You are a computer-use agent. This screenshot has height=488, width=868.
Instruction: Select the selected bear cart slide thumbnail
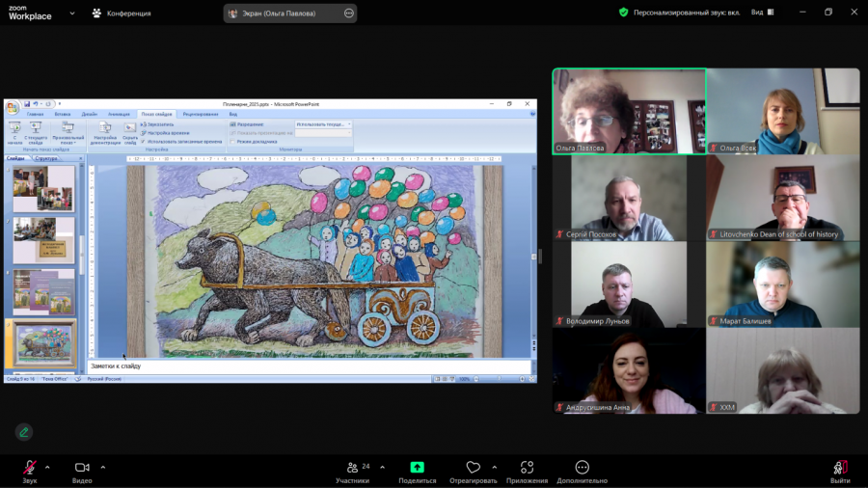[43, 343]
